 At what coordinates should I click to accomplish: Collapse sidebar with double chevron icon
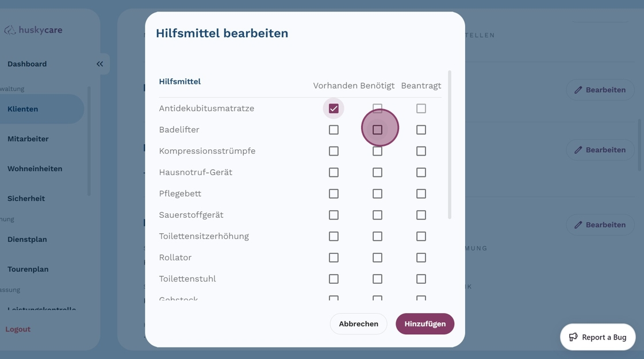pos(100,64)
